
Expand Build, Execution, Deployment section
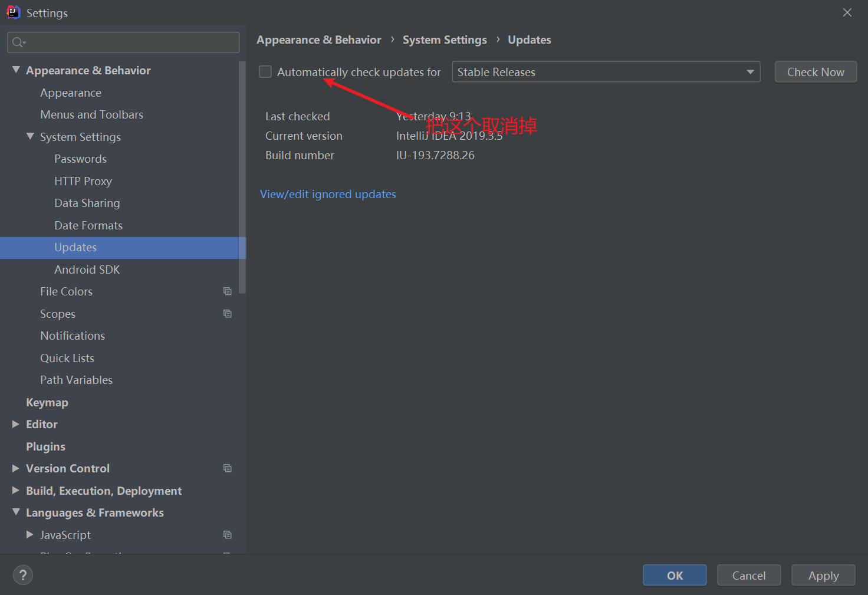pyautogui.click(x=16, y=490)
